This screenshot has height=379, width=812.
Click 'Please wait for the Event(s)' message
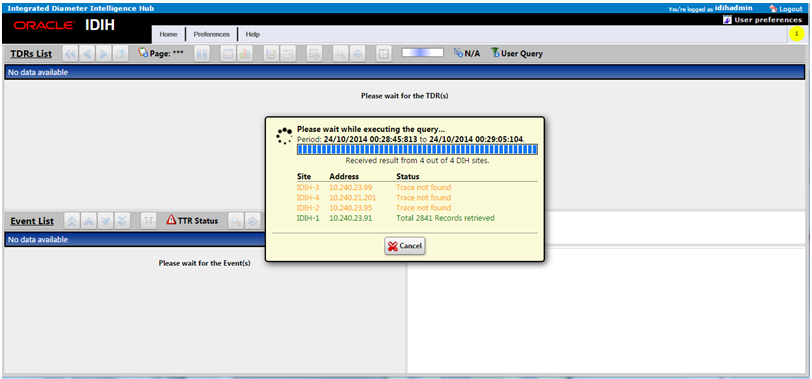205,263
